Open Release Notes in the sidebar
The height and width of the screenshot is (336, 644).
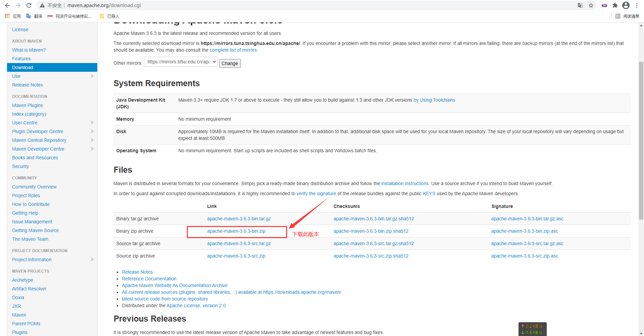[28, 85]
